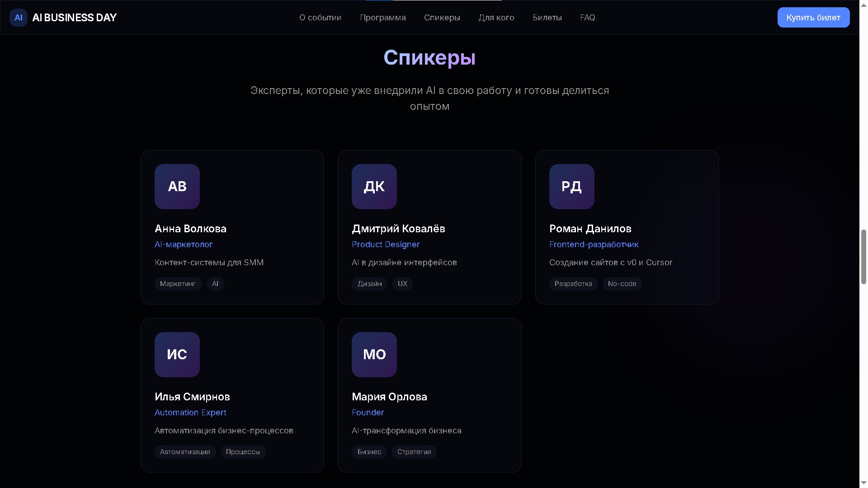The height and width of the screenshot is (488, 868).
Task: Click the РД avatar of Роман Данилов
Action: pyautogui.click(x=572, y=187)
